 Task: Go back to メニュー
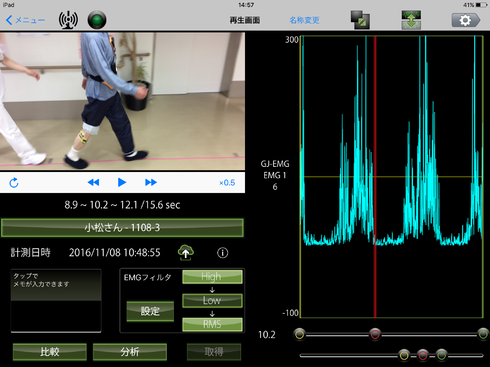tap(25, 20)
